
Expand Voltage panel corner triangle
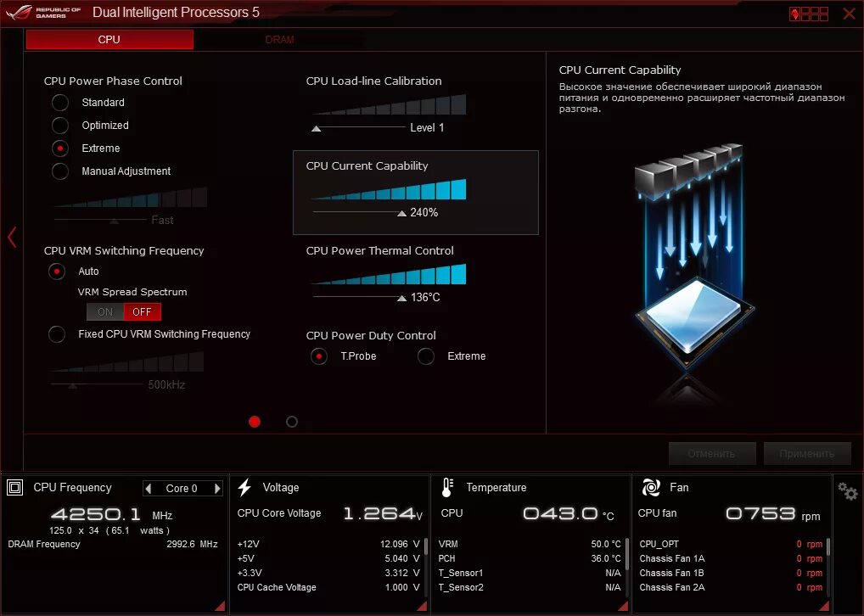(422, 606)
